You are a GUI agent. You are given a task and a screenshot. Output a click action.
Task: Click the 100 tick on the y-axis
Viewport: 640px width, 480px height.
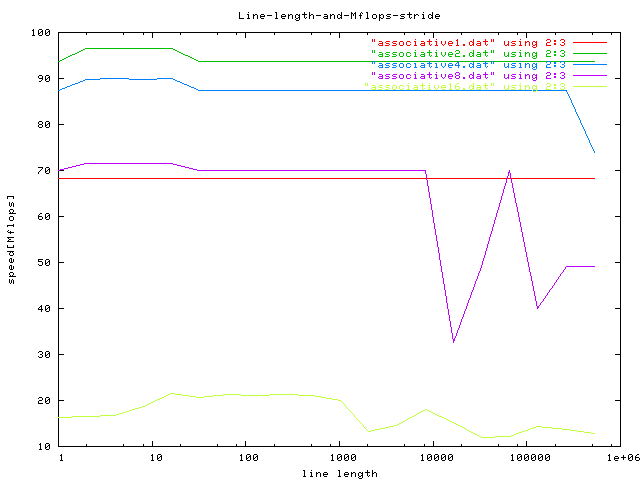[40, 33]
